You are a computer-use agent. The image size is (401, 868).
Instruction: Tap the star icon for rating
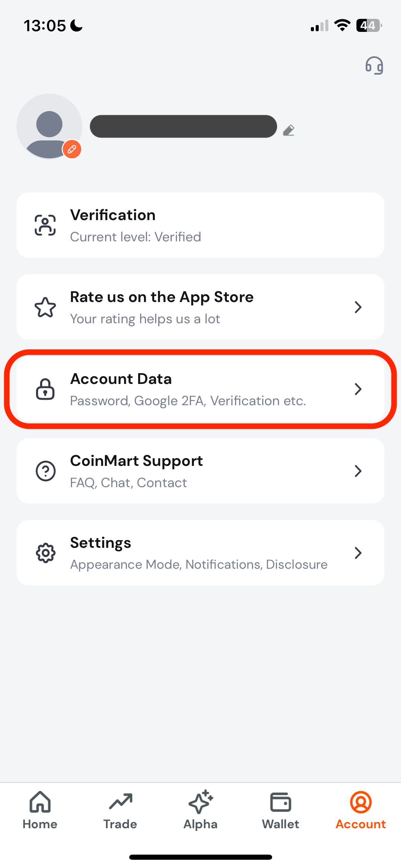[45, 307]
